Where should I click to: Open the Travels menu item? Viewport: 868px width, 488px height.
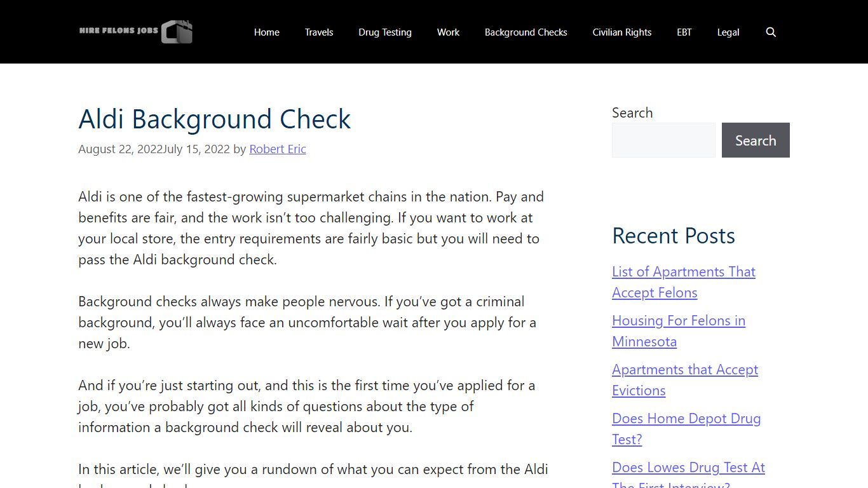(319, 32)
